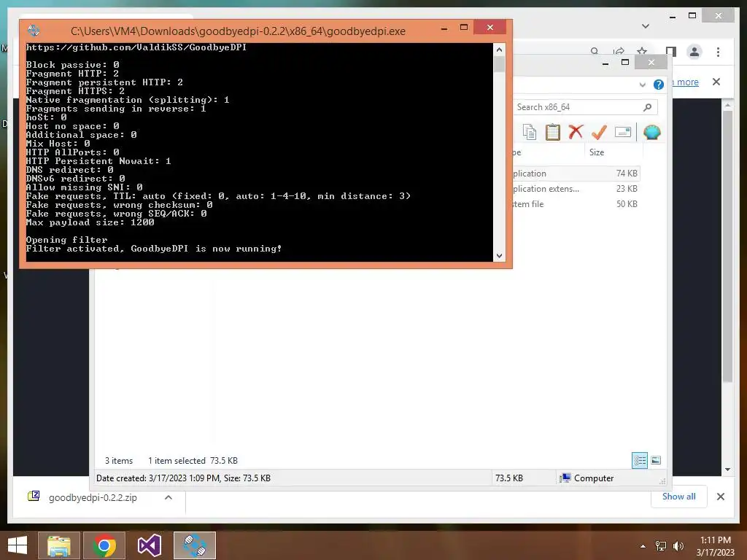
Task: Show hidden tray icons arrow
Action: [x=643, y=546]
